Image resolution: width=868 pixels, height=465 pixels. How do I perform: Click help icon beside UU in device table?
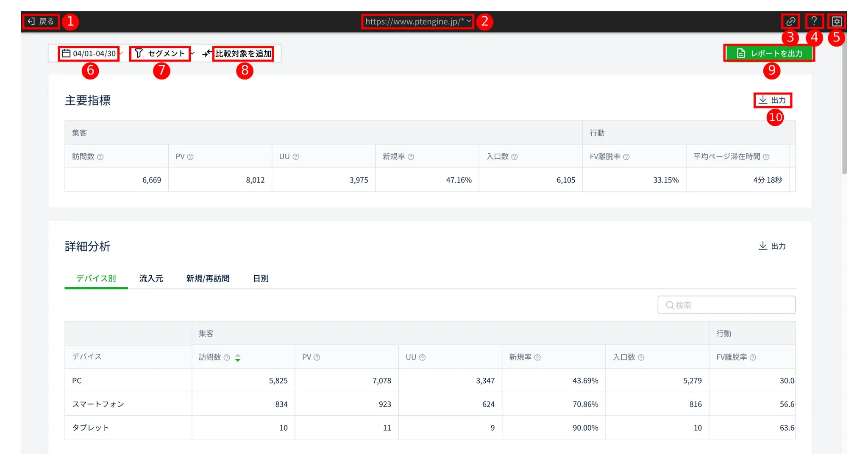pos(422,357)
